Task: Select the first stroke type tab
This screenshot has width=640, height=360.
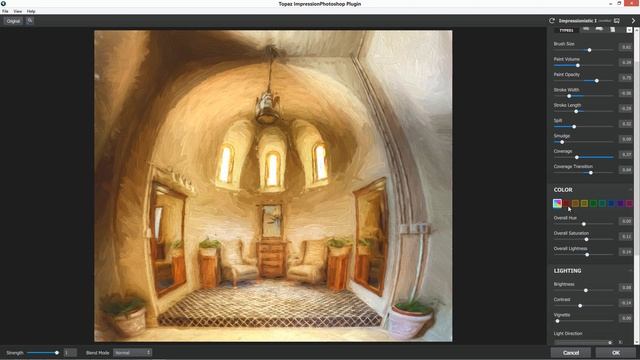Action: click(x=567, y=30)
